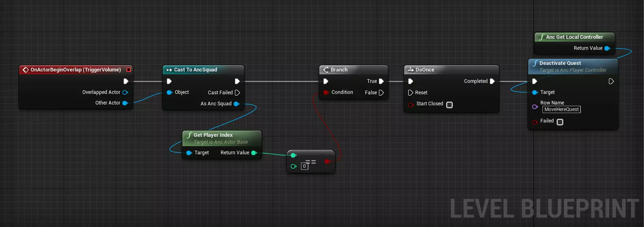Select the Branch node title
Screen dimensions: 644x227
[339, 70]
